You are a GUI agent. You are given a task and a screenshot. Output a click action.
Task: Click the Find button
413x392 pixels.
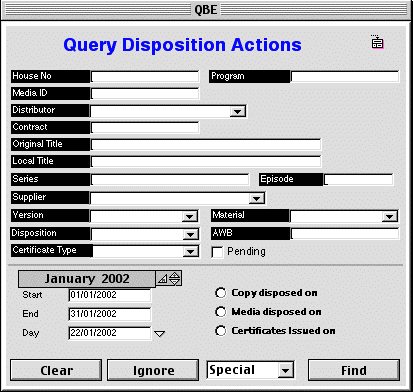(x=354, y=370)
